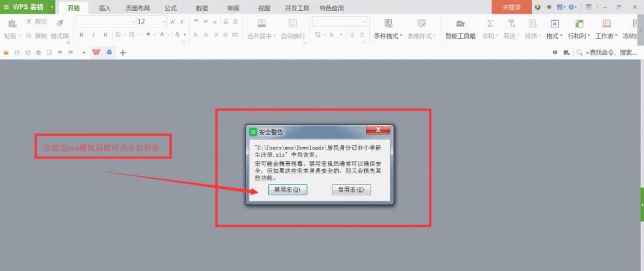Open the font name combo box
644x271 pixels.
106,21
